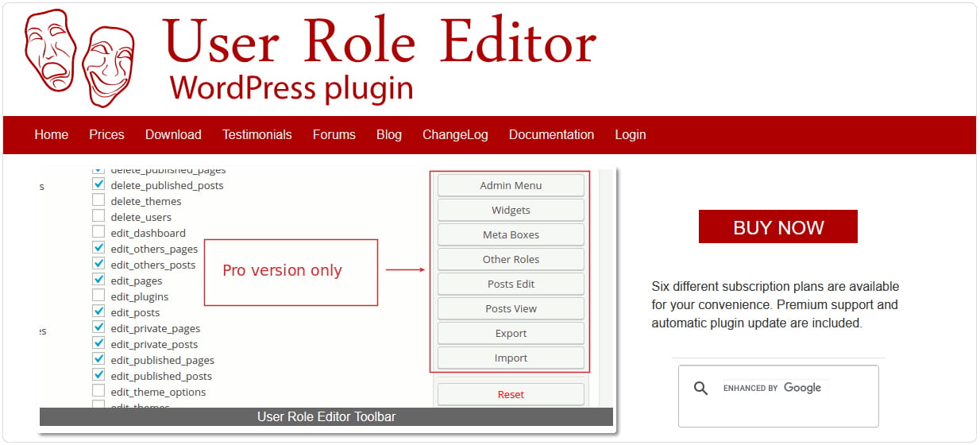Screen dimensions: 980x445
Task: Open the Blog page
Action: click(x=389, y=134)
